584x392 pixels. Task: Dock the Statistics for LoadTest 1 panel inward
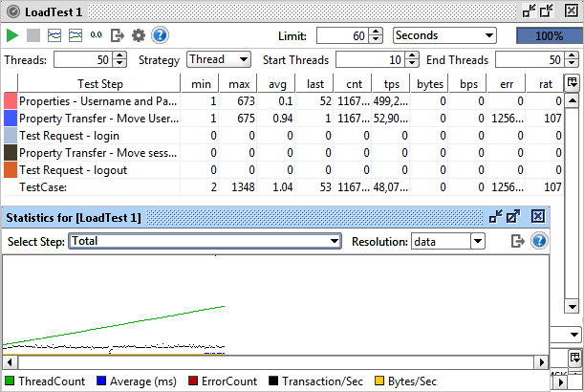pyautogui.click(x=496, y=216)
